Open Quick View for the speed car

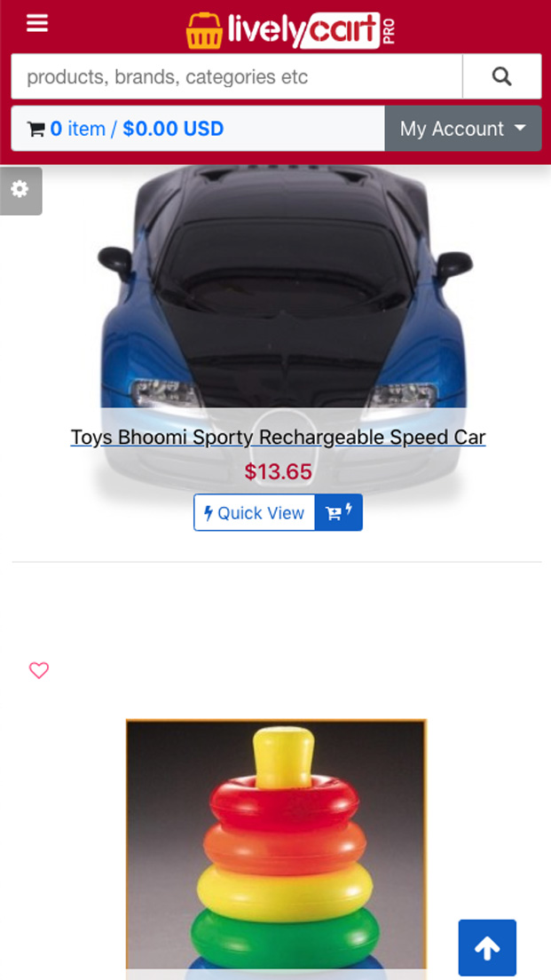(255, 512)
